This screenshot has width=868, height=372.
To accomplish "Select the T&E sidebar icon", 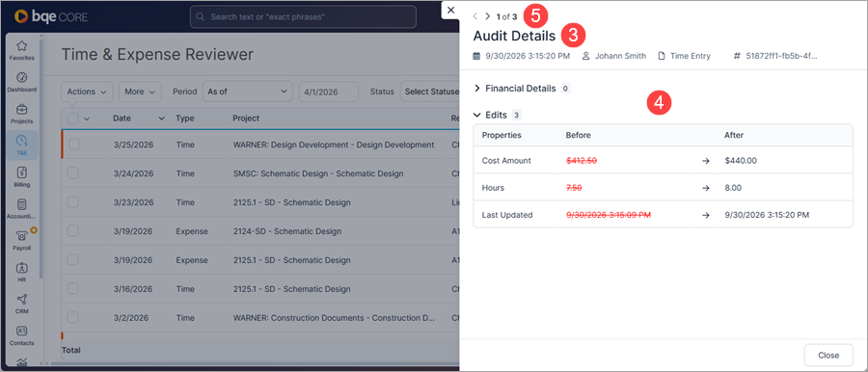I will coord(21,145).
